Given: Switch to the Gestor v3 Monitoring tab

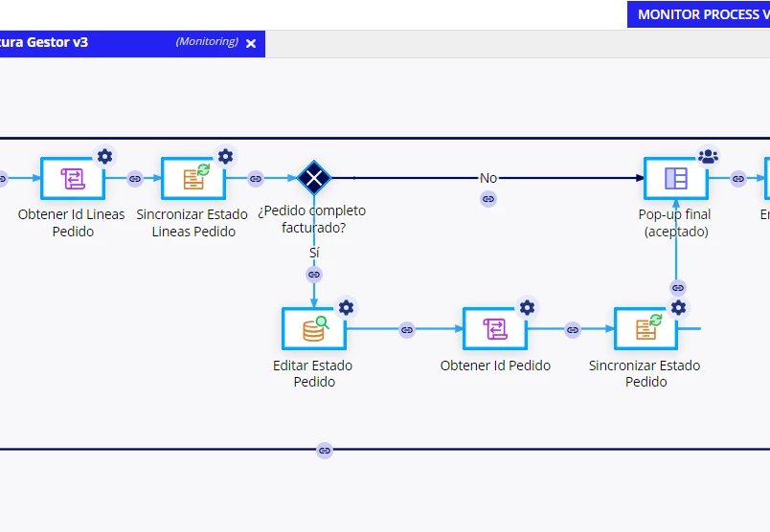Looking at the screenshot, I should coord(132,44).
